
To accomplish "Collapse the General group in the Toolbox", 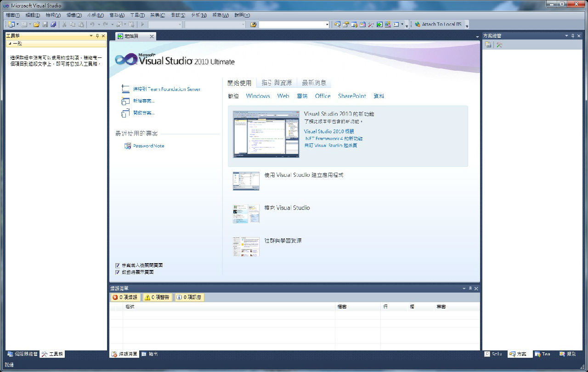I will tap(10, 44).
